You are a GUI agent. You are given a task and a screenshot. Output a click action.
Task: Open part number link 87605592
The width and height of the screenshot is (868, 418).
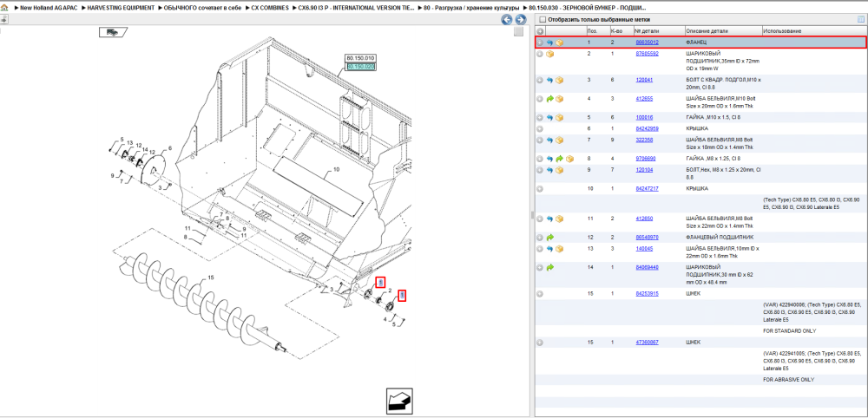coord(647,54)
